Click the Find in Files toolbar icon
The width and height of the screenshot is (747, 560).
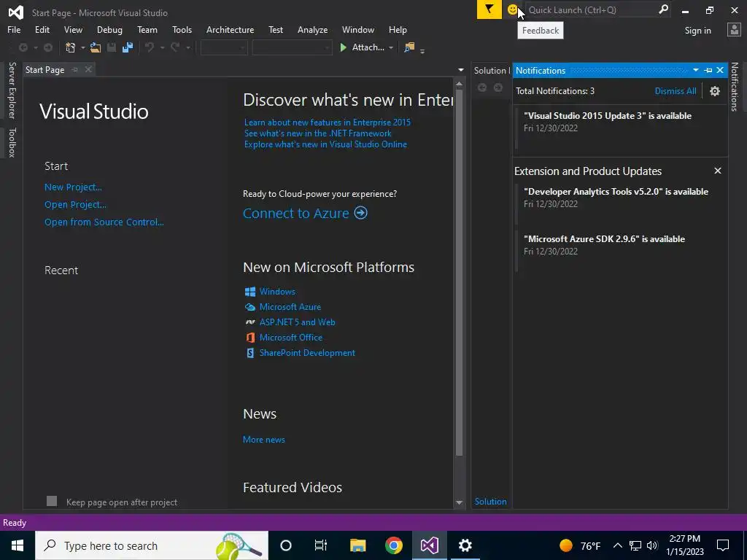[x=409, y=47]
